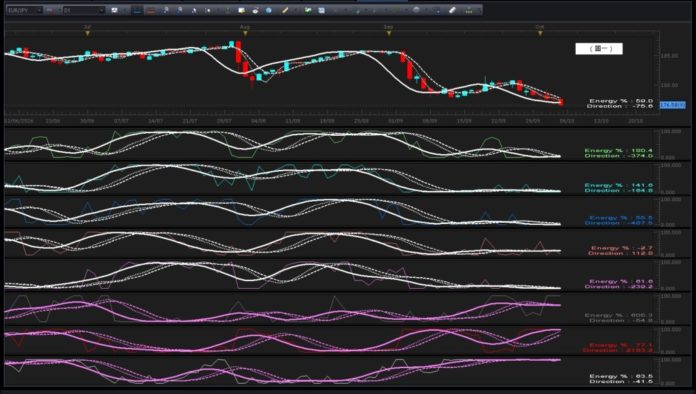Click the purple 'Direction : -239.2' text
Image resolution: width=696 pixels, height=394 pixels.
[619, 287]
